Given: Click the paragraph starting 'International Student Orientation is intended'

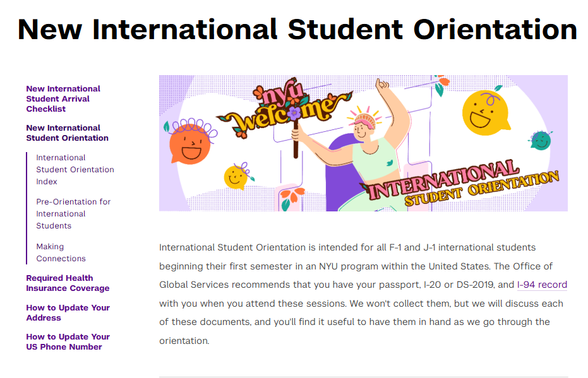Looking at the screenshot, I should (363, 294).
